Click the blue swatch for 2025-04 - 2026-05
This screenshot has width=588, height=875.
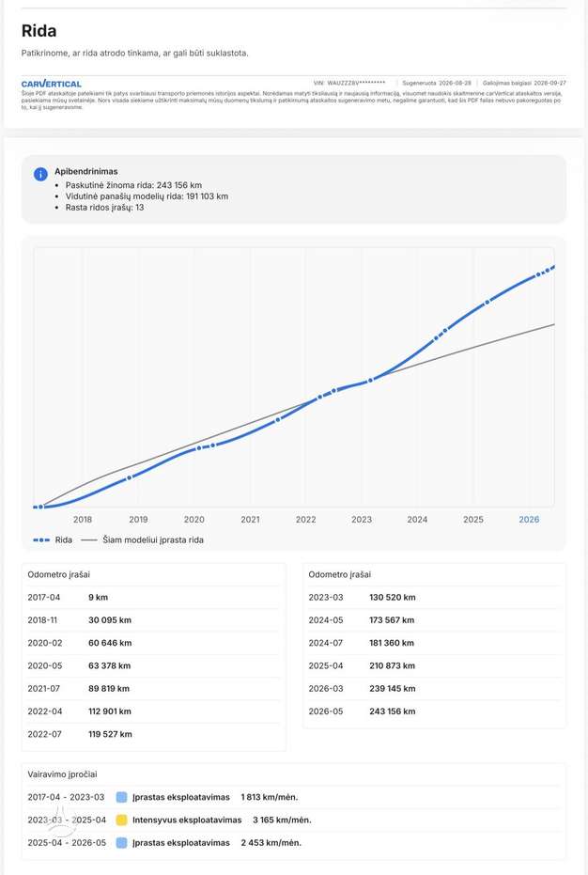coord(121,843)
